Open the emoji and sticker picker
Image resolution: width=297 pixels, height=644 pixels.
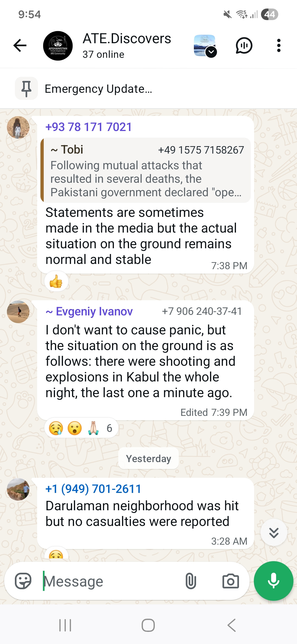[23, 581]
